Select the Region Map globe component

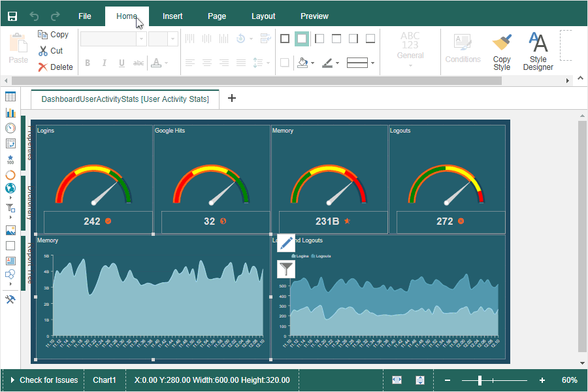(10, 188)
